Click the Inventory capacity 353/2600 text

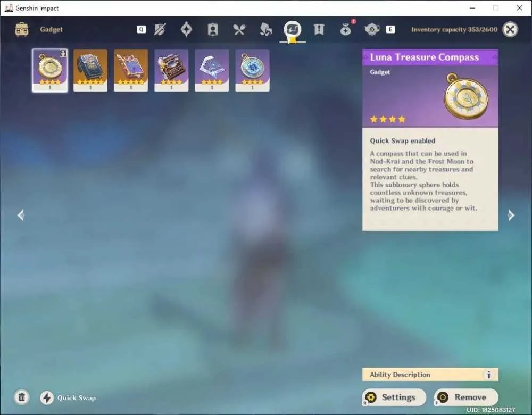coord(454,29)
